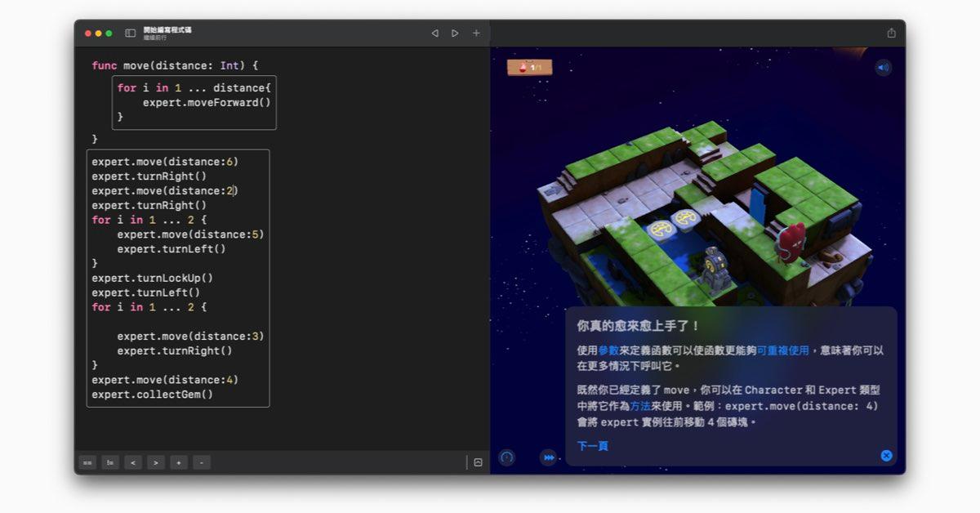The height and width of the screenshot is (513, 980).
Task: Mute the game sound speaker icon
Action: pyautogui.click(x=883, y=68)
